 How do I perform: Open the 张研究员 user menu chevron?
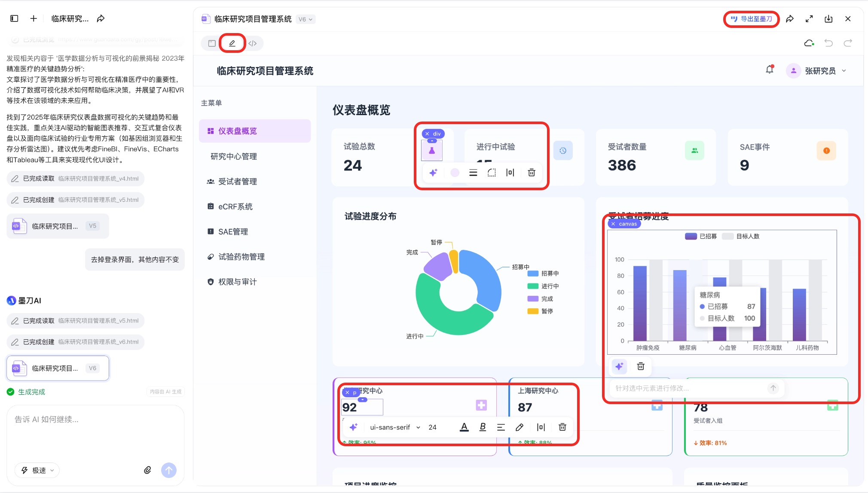pyautogui.click(x=844, y=70)
